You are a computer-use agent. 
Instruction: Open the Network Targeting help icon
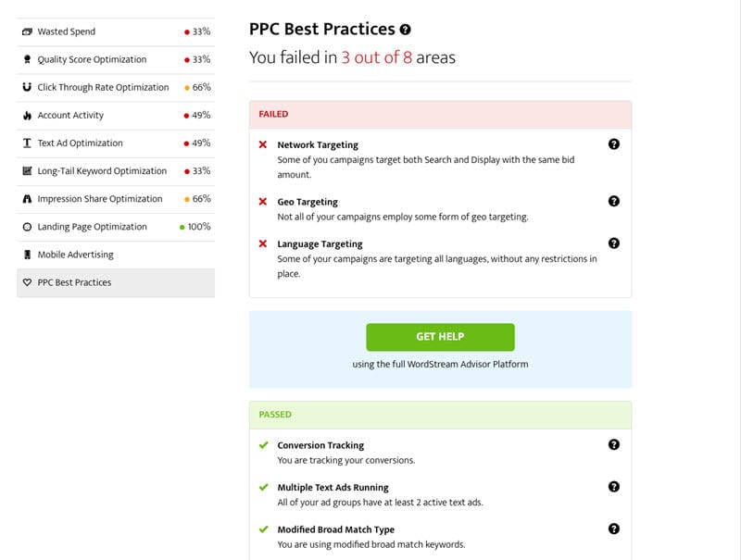point(613,144)
